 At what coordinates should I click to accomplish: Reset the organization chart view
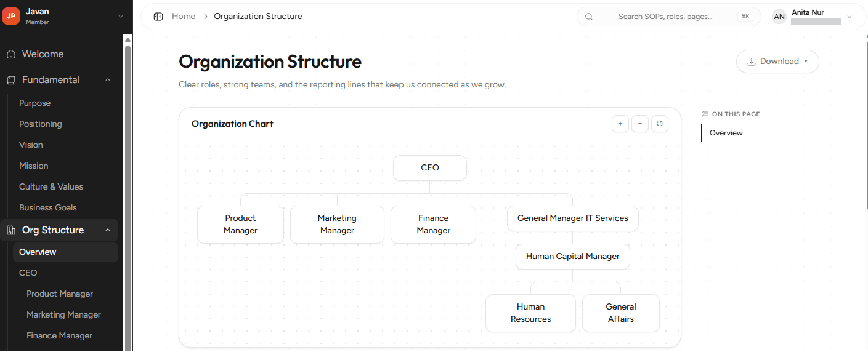pos(660,124)
